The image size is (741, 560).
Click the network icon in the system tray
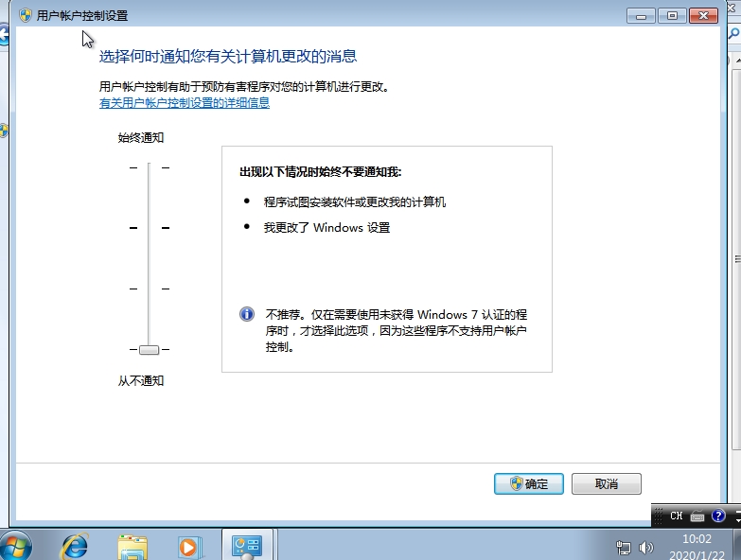click(x=624, y=548)
